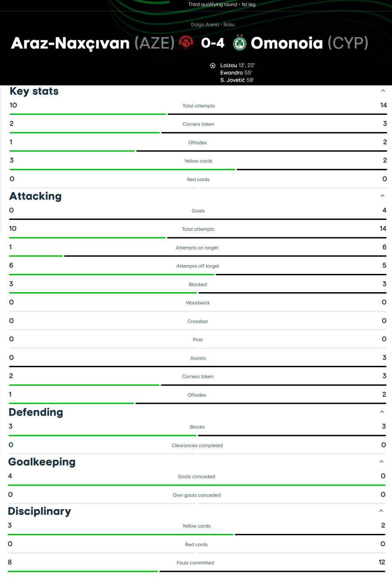The height and width of the screenshot is (577, 392).
Task: Collapse the Defending section chevron
Action: [x=382, y=412]
